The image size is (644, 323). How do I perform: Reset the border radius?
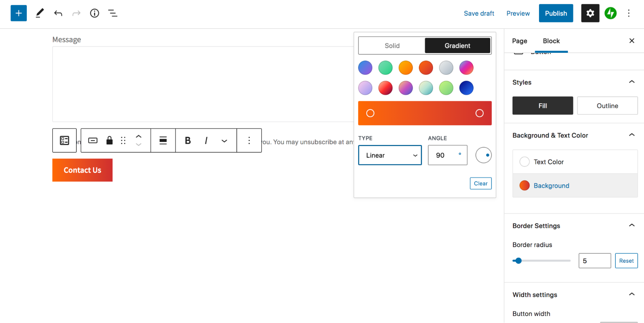pos(626,261)
